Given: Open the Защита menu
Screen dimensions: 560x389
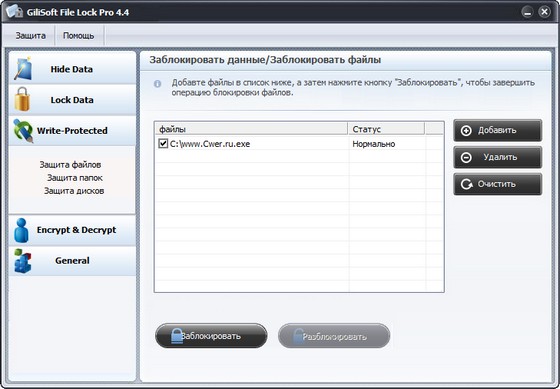Looking at the screenshot, I should point(30,36).
